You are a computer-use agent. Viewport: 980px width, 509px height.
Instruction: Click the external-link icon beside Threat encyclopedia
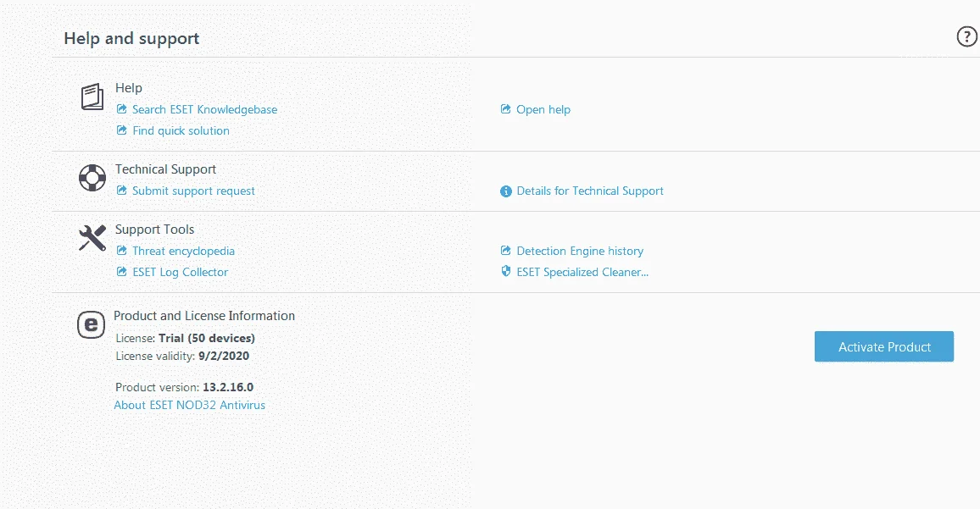click(x=122, y=251)
